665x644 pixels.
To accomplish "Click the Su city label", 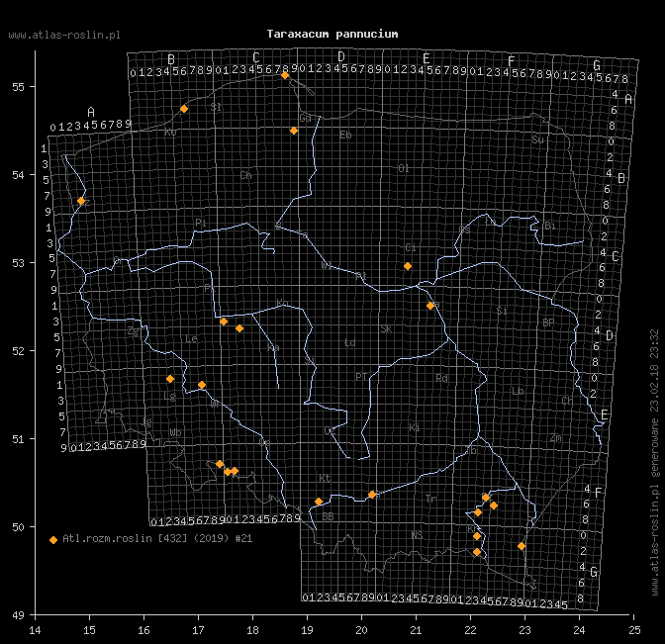I will 537,139.
